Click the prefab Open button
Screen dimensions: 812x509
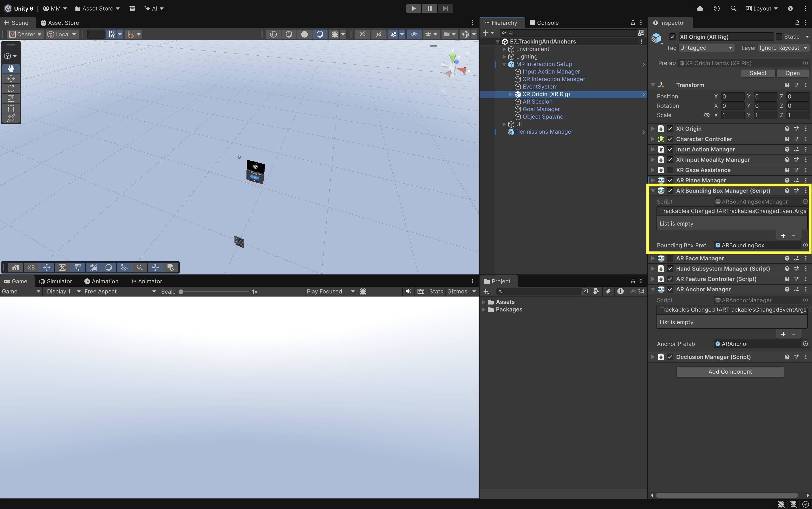click(x=792, y=73)
